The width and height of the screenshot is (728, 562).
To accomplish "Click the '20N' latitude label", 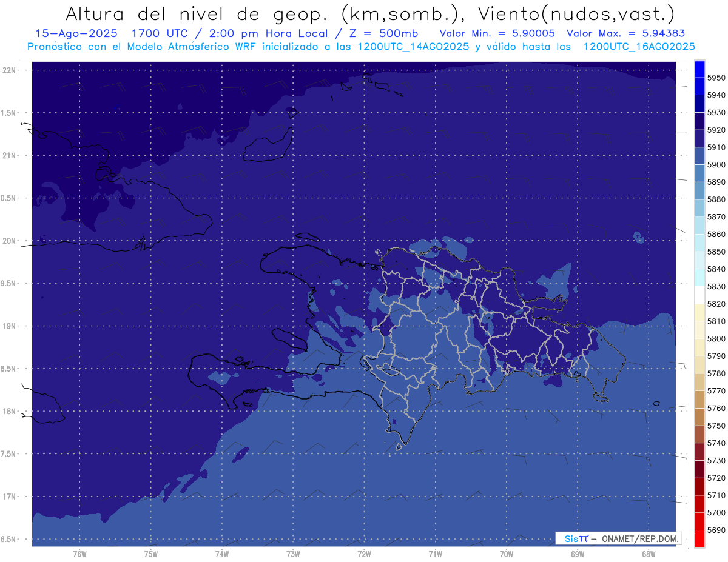I will click(8, 241).
